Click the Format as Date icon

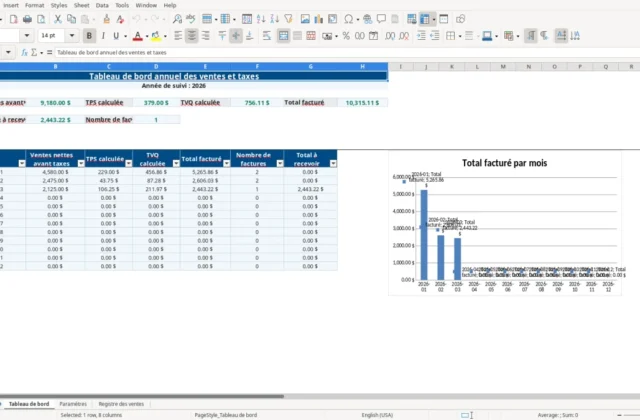[373, 36]
